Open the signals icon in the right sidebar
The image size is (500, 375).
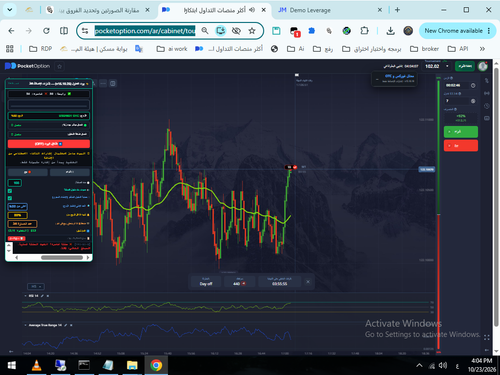click(x=487, y=93)
